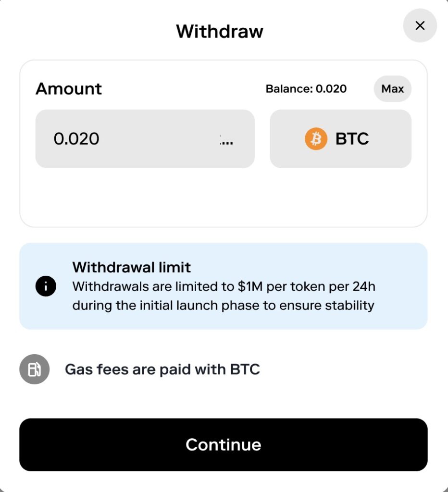Click the BTC text label in token selector
The height and width of the screenshot is (492, 448).
(x=352, y=139)
